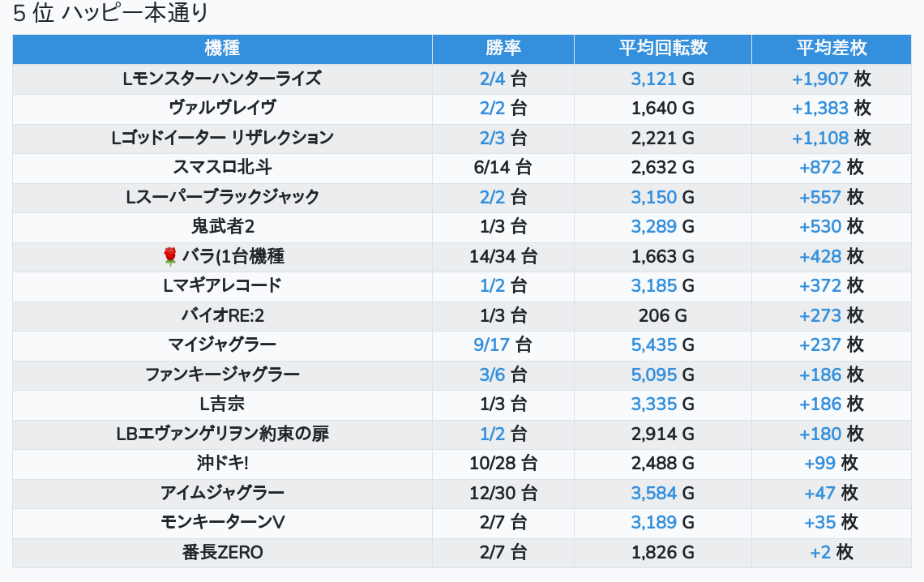Click the ヴァルヴレイヴ machine name
The width and height of the screenshot is (924, 582).
(x=222, y=108)
